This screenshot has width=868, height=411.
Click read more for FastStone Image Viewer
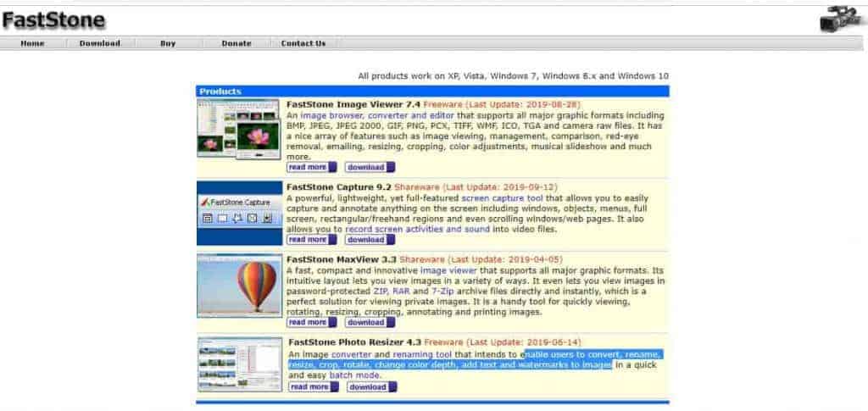click(x=312, y=167)
